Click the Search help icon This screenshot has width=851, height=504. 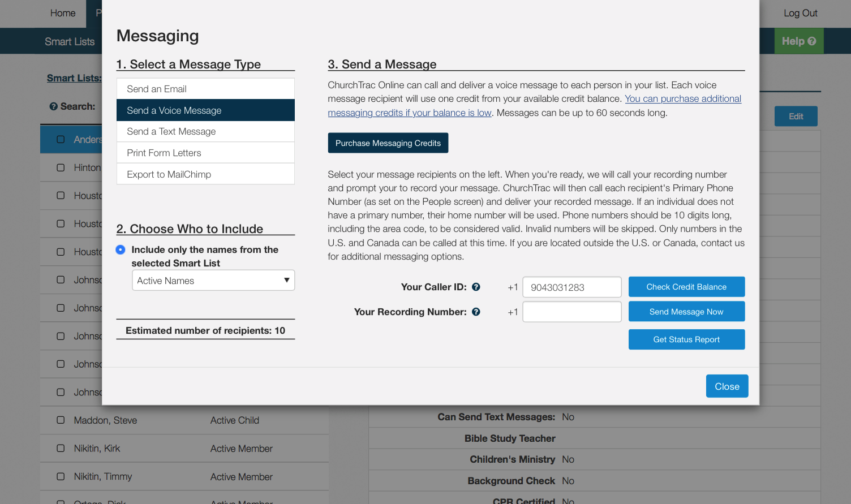[54, 106]
